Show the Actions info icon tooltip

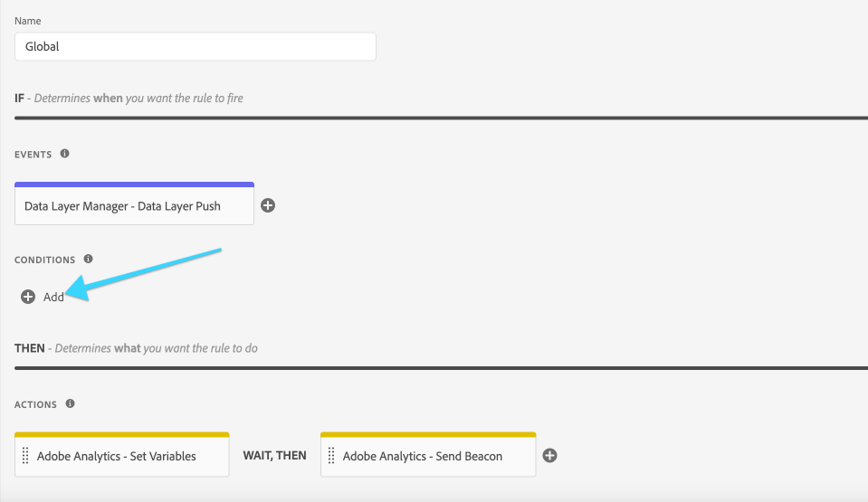(x=70, y=404)
